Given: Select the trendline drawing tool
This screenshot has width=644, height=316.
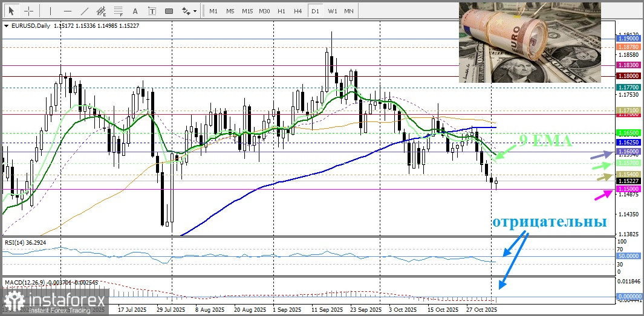Looking at the screenshot, I should pyautogui.click(x=84, y=11).
